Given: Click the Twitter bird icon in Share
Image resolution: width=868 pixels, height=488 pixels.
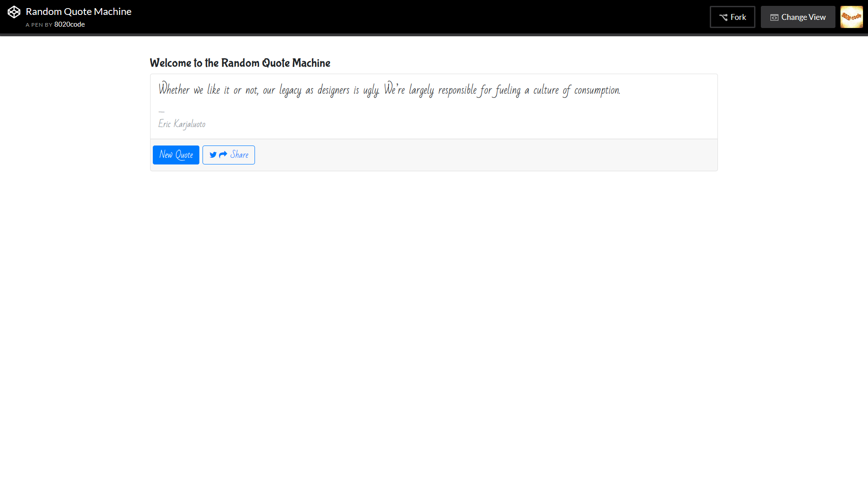Looking at the screenshot, I should [213, 155].
